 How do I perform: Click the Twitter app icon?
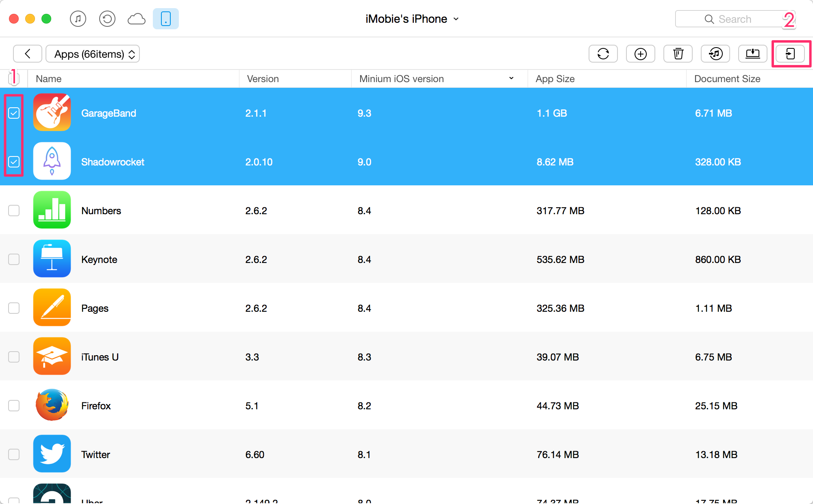52,454
